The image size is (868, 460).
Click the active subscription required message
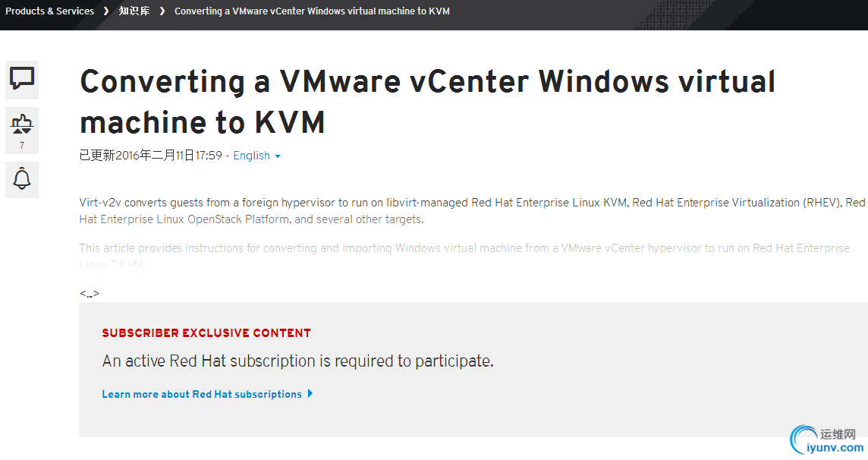[x=297, y=361]
